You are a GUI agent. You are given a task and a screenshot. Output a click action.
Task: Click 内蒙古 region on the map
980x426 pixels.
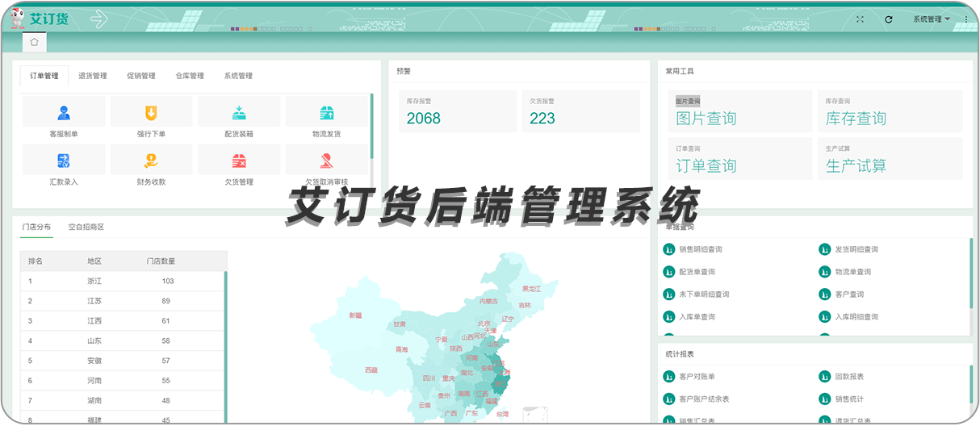tap(489, 302)
